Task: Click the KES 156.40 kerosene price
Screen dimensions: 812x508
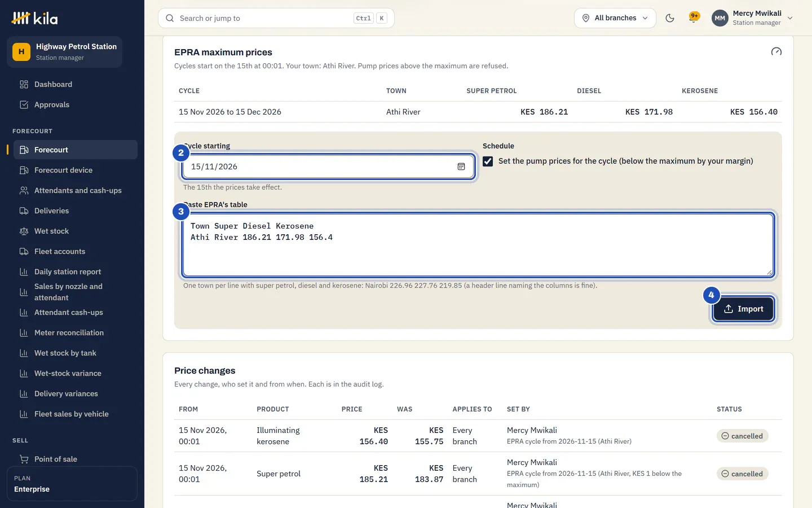Action: click(x=753, y=112)
